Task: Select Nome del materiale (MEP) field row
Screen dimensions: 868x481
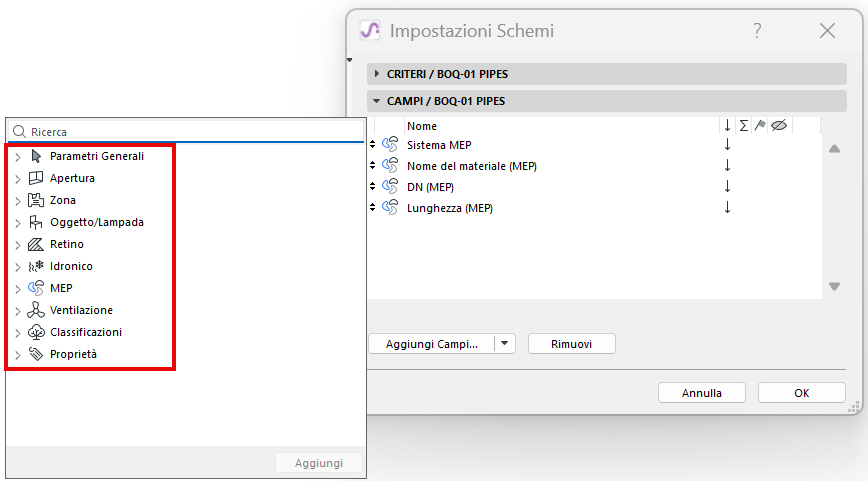Action: click(x=471, y=166)
